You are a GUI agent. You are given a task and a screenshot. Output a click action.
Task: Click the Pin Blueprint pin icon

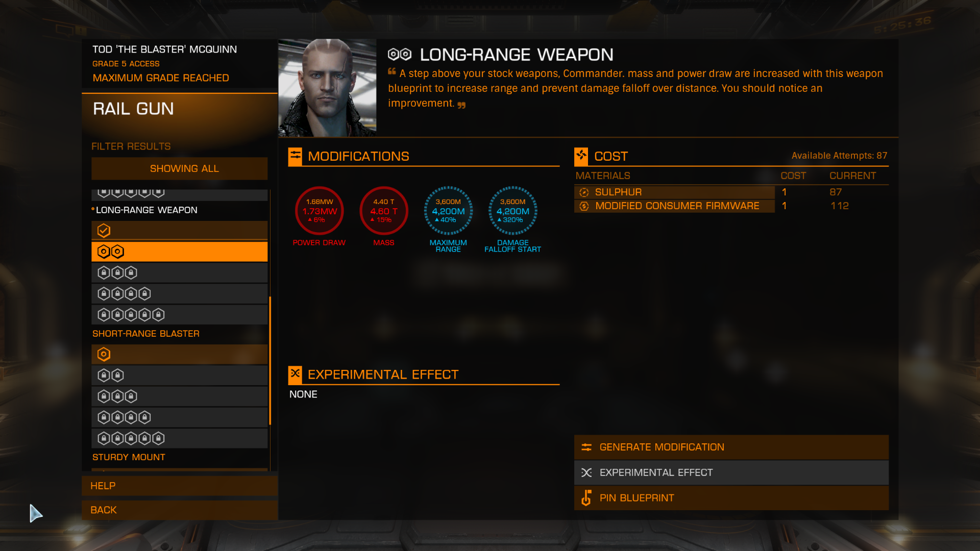click(586, 498)
